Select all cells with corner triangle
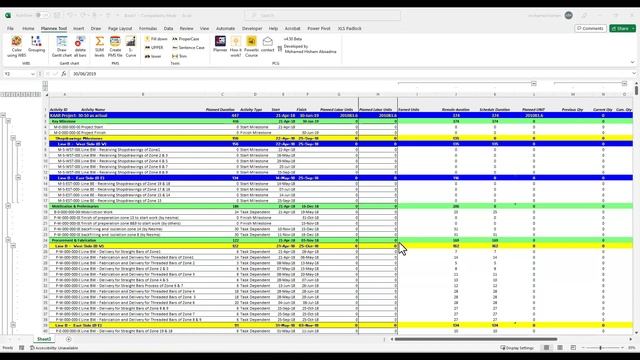640x360 pixels. (x=47, y=94)
